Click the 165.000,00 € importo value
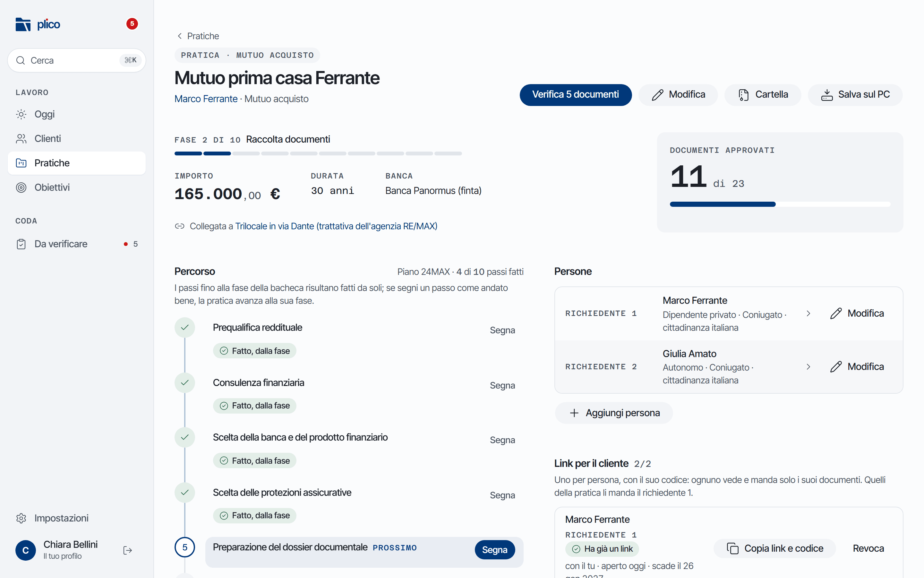This screenshot has width=924, height=578. (x=227, y=194)
